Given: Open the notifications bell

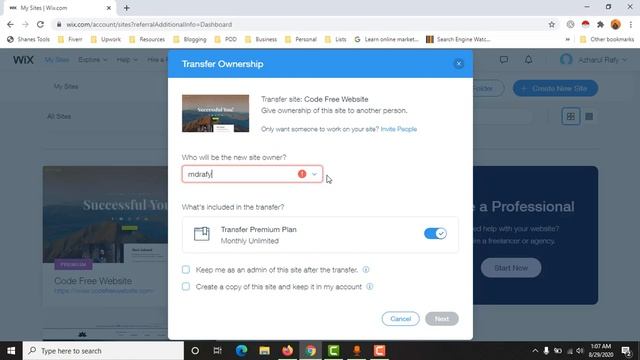Looking at the screenshot, I should coord(529,60).
